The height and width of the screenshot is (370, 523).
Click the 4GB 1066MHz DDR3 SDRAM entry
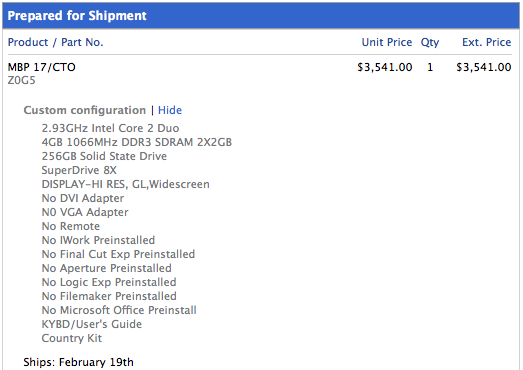pos(137,142)
